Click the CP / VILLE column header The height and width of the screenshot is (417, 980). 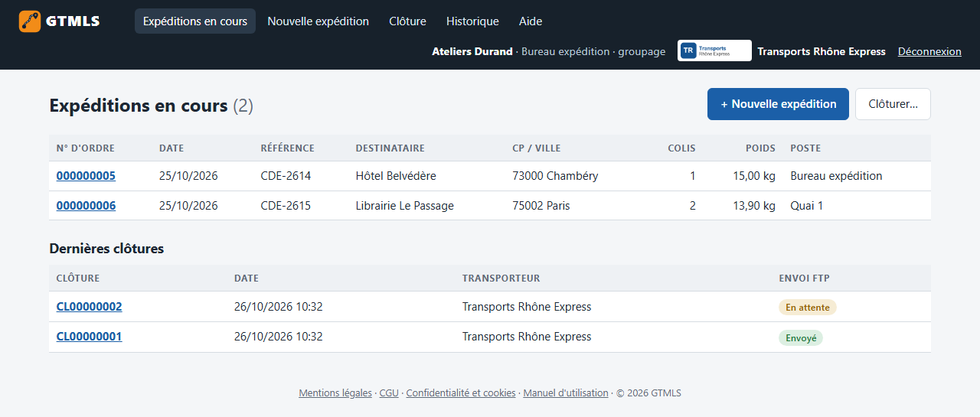[x=537, y=148]
